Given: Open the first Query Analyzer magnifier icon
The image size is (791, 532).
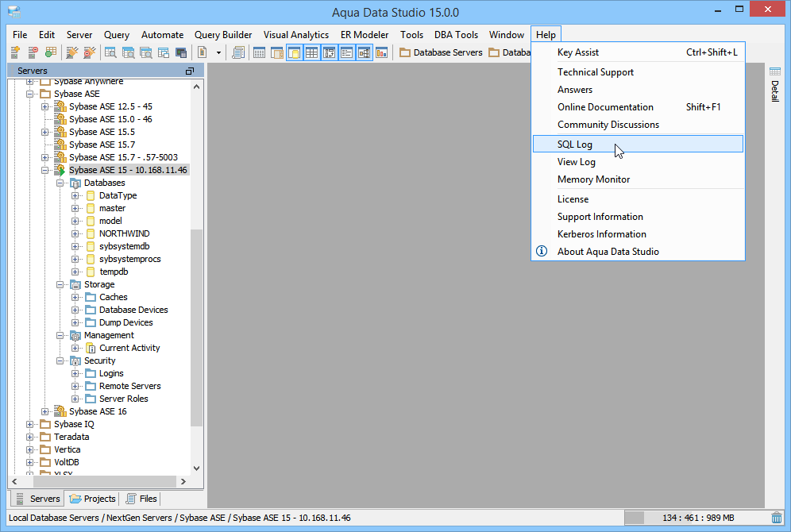Looking at the screenshot, I should pos(110,52).
